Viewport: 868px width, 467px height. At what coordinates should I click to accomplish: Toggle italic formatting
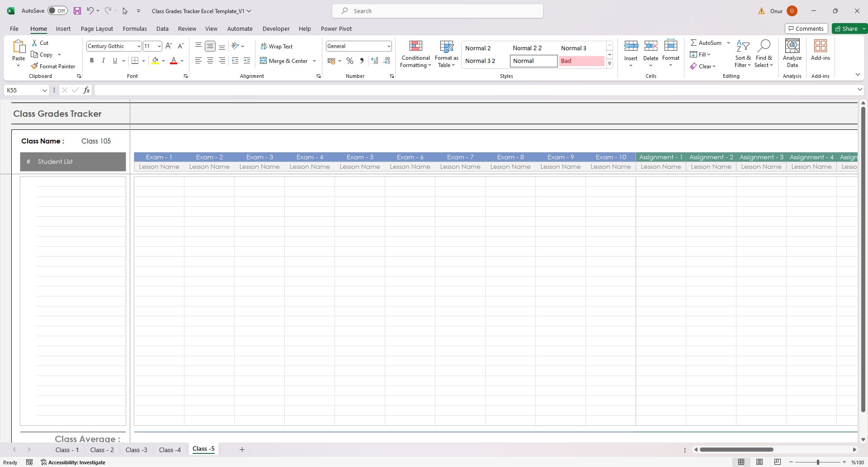click(103, 60)
